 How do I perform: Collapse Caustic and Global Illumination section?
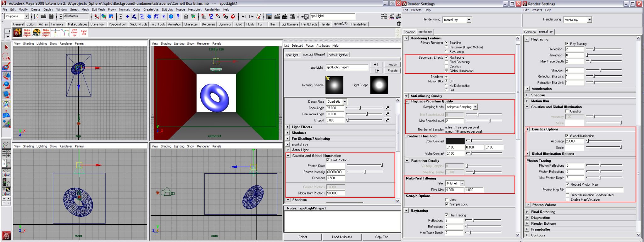[x=288, y=156]
